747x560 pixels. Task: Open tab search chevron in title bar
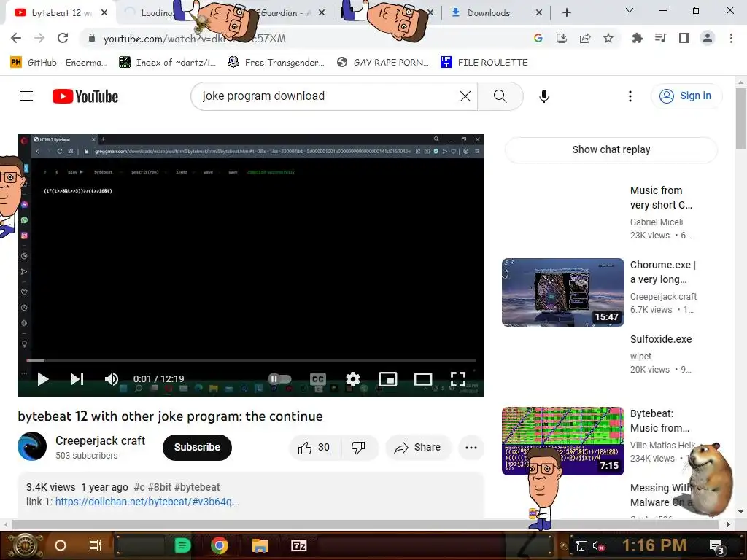[x=630, y=10]
